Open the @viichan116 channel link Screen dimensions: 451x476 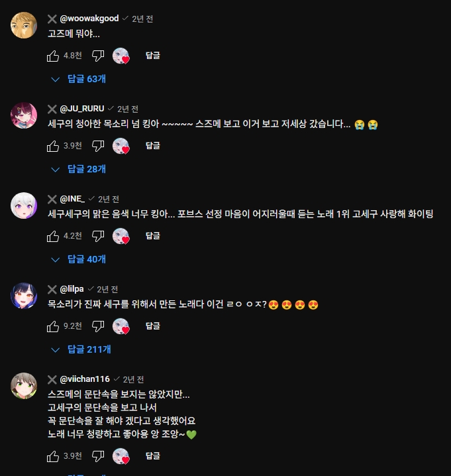pyautogui.click(x=85, y=379)
